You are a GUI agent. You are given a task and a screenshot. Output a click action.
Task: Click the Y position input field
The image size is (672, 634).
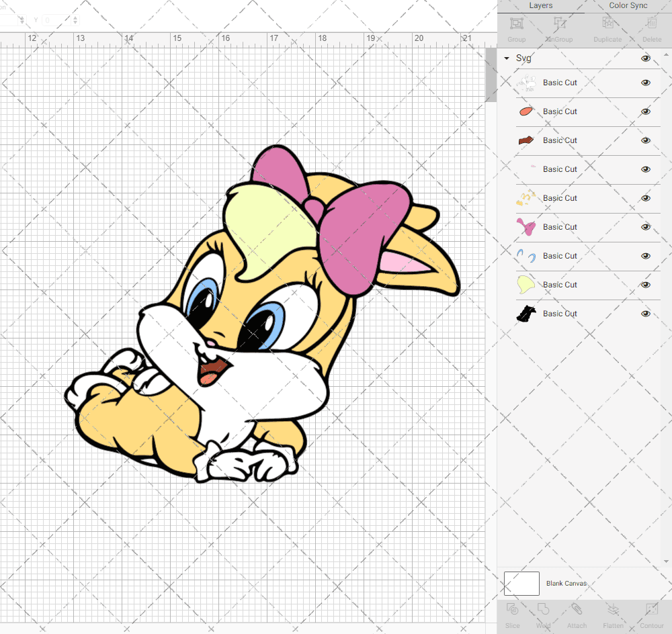(57, 19)
